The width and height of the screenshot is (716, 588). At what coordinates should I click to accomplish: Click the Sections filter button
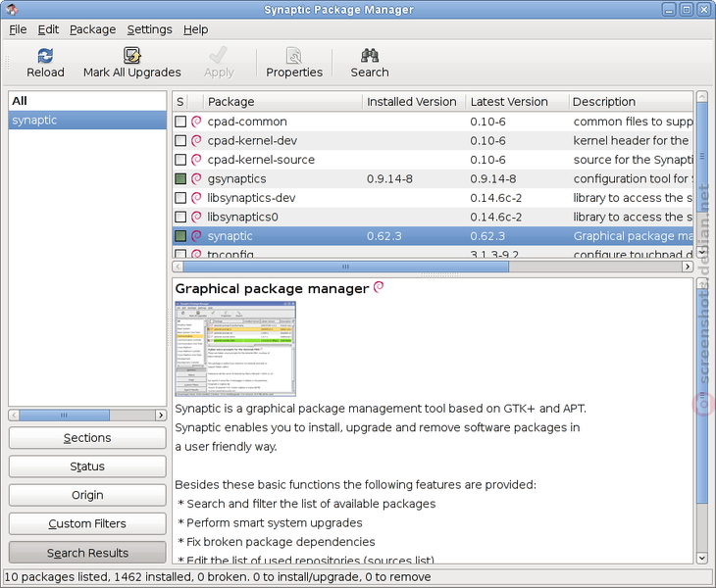87,438
